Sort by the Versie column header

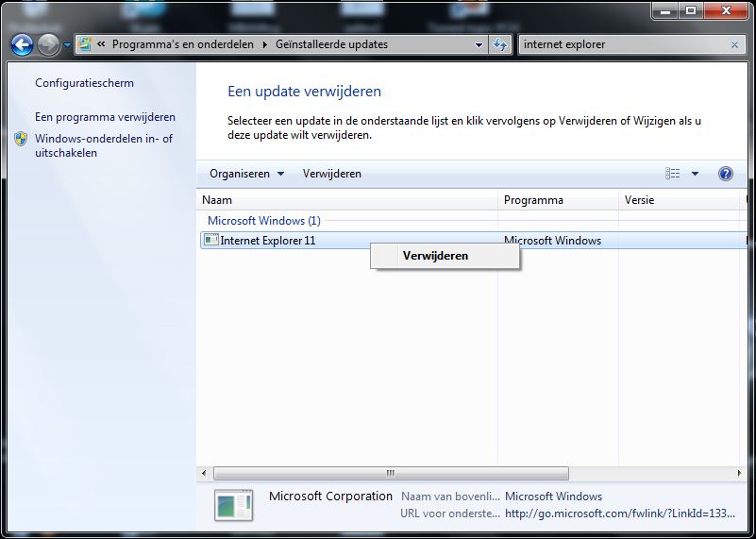point(679,200)
